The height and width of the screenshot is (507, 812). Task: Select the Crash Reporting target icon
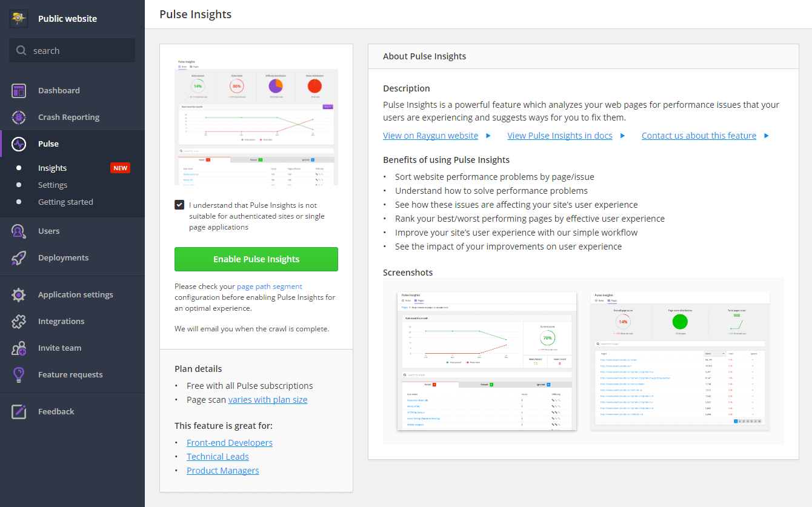coord(19,116)
